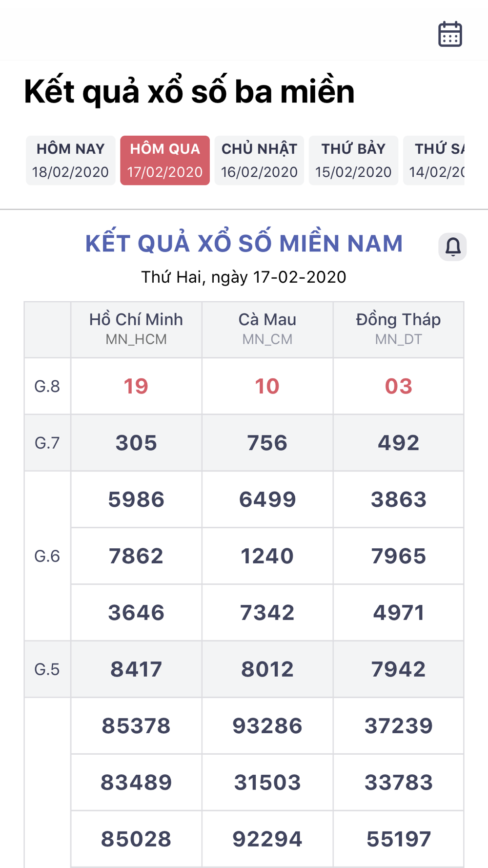Select G.8 result 10 for Cà Mau

[x=267, y=386]
